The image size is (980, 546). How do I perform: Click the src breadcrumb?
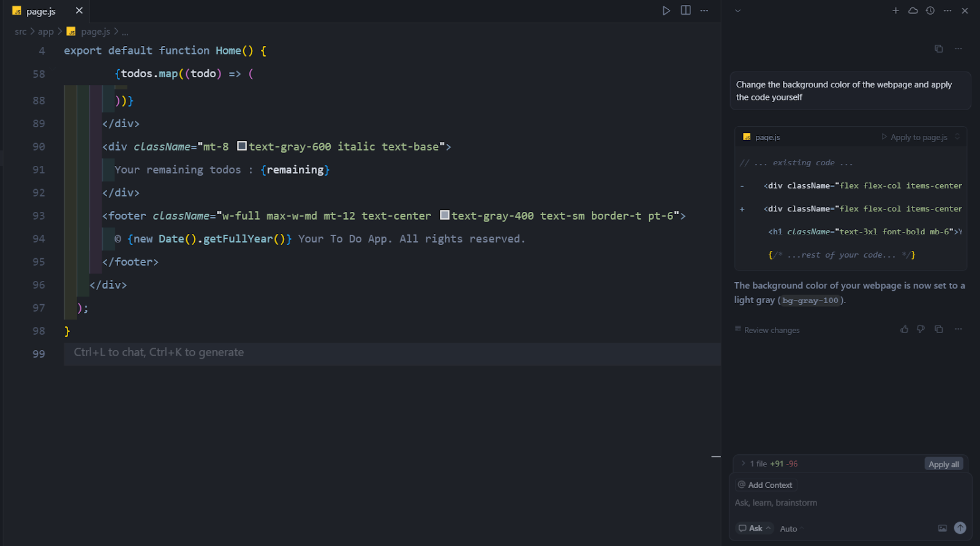point(21,31)
